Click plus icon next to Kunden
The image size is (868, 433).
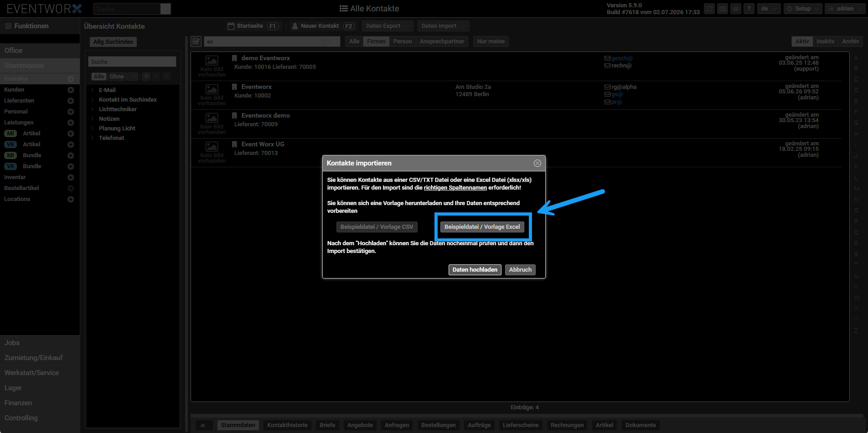tap(71, 90)
